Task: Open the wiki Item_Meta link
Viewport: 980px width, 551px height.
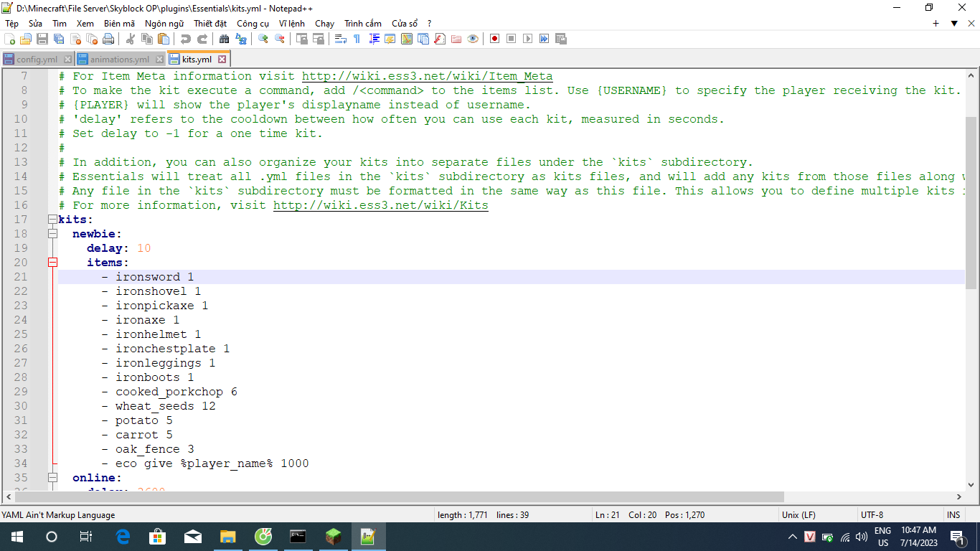Action: pyautogui.click(x=427, y=76)
